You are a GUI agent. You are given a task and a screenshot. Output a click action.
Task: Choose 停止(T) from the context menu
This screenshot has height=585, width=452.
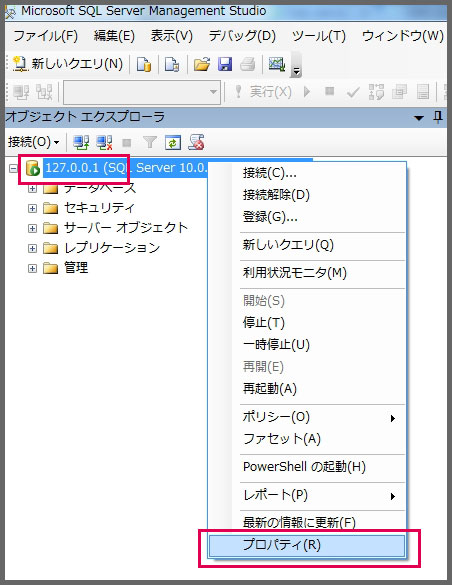pyautogui.click(x=307, y=322)
